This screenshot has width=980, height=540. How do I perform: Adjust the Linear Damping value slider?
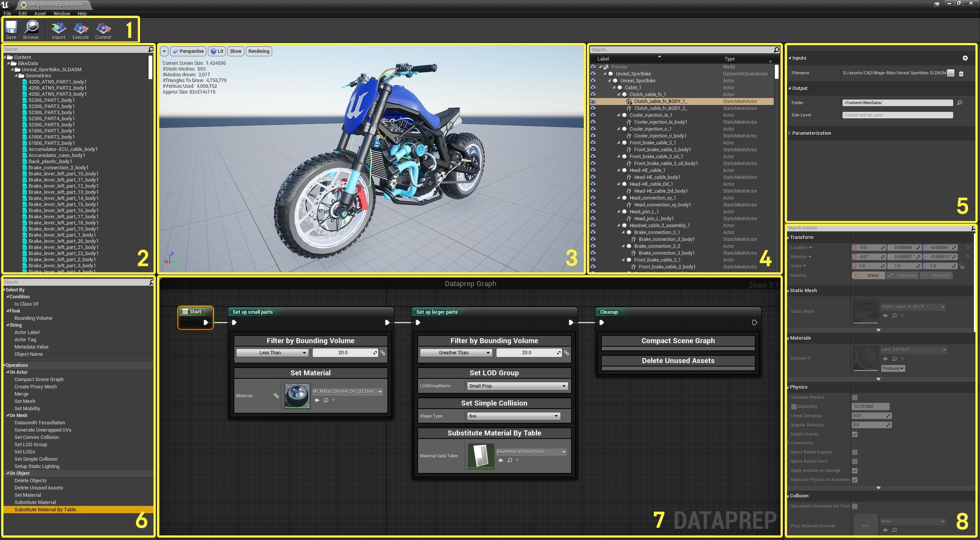[871, 416]
